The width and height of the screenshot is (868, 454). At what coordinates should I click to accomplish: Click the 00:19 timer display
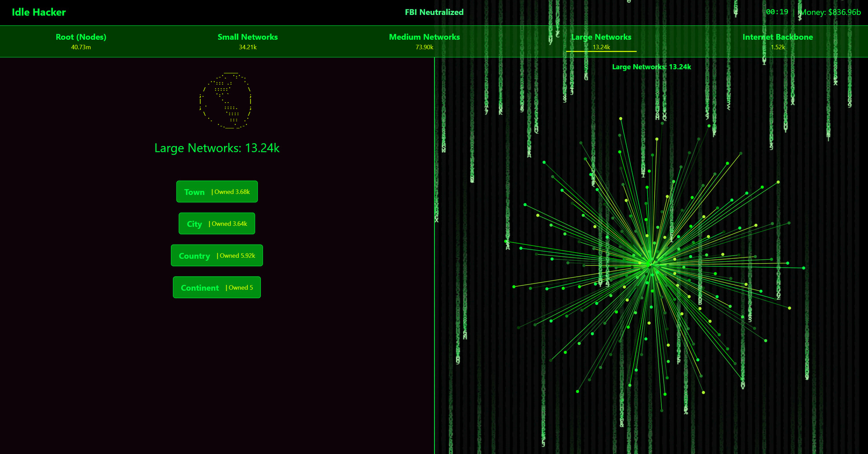click(x=777, y=12)
